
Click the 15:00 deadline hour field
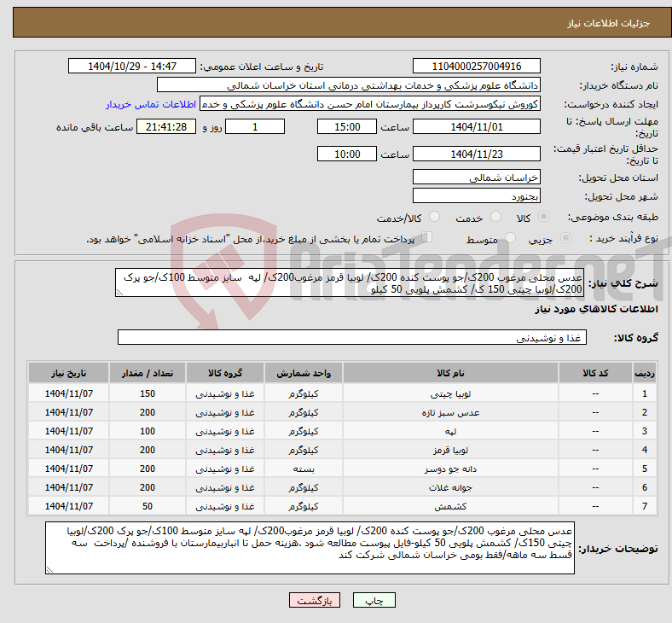coord(347,127)
